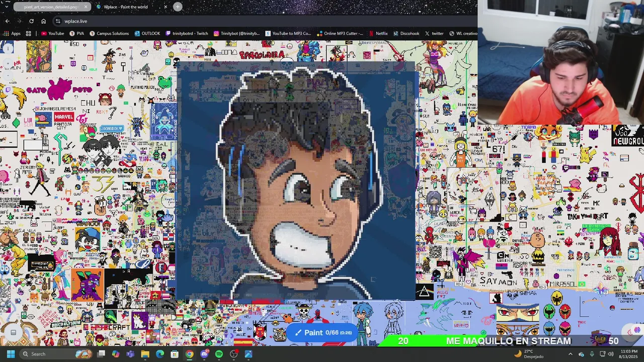644x362 pixels.
Task: Click the JOHANSELREYES4 text on the map
Action: 55,109
